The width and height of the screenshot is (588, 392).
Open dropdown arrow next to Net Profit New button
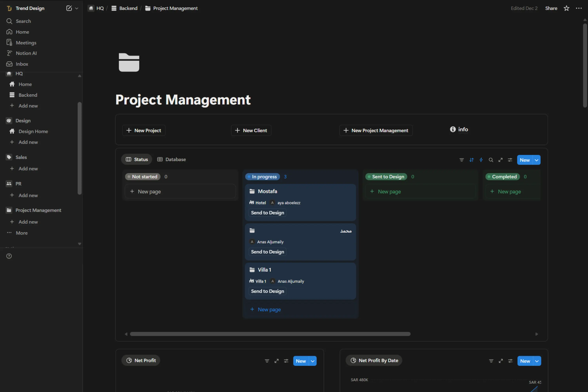tap(312, 361)
